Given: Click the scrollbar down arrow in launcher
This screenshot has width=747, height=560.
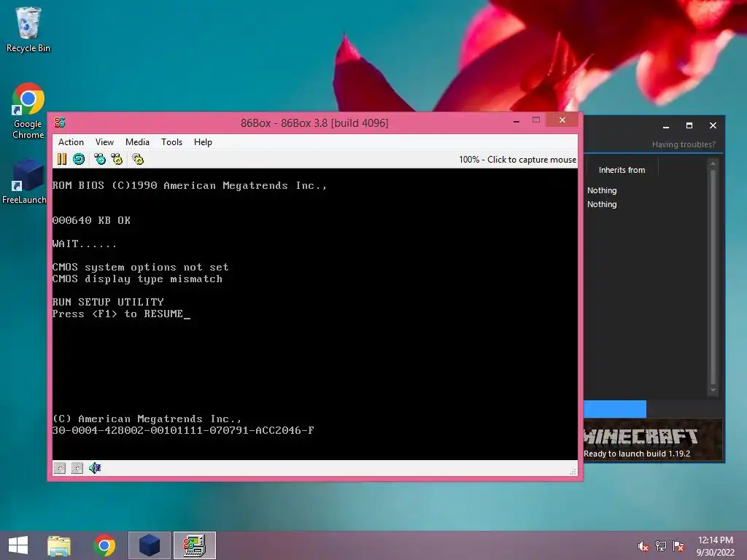Looking at the screenshot, I should click(713, 390).
